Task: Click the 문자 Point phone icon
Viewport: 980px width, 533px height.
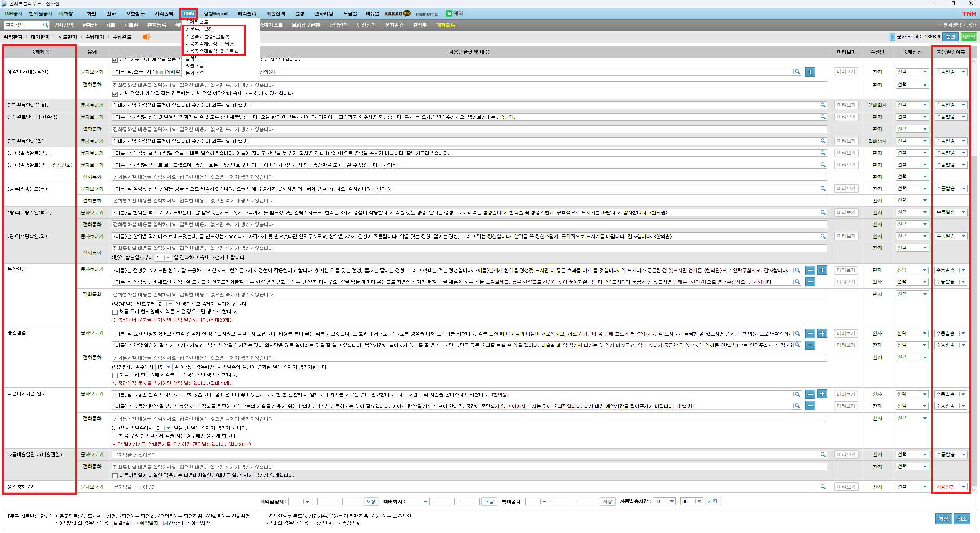Action: coord(892,37)
